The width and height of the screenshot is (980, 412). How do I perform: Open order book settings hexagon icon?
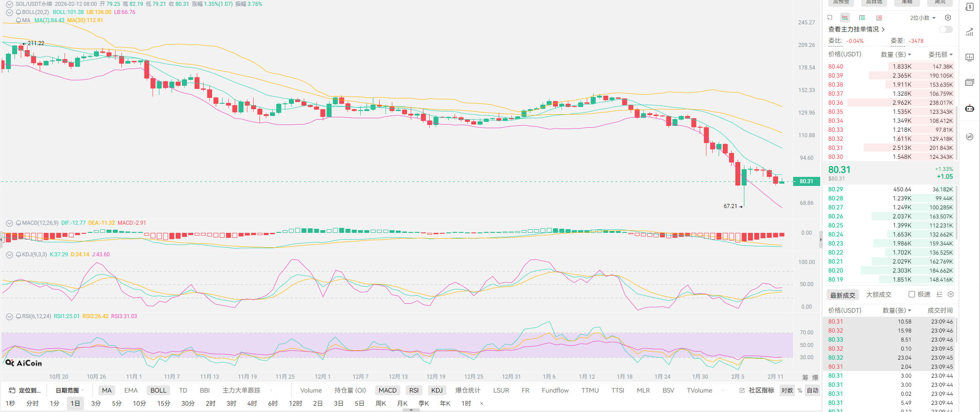(x=948, y=18)
